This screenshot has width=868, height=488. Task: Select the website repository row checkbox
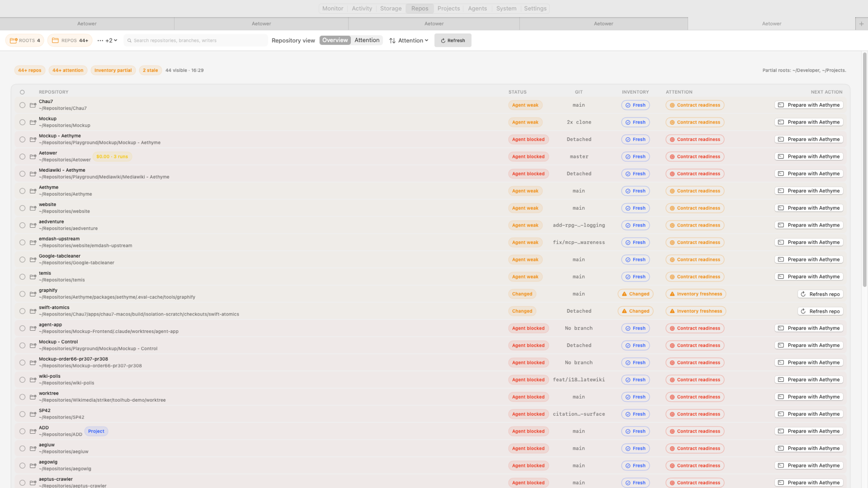(22, 208)
